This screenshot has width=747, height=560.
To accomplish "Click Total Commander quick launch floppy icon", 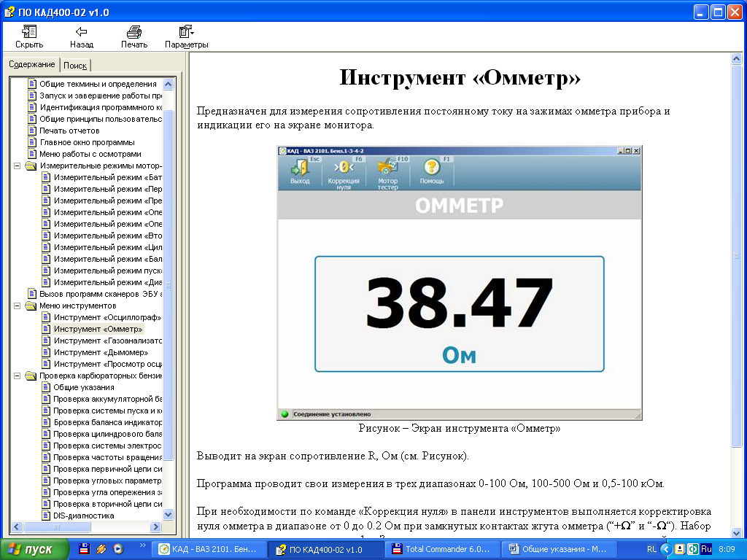I will click(x=85, y=549).
